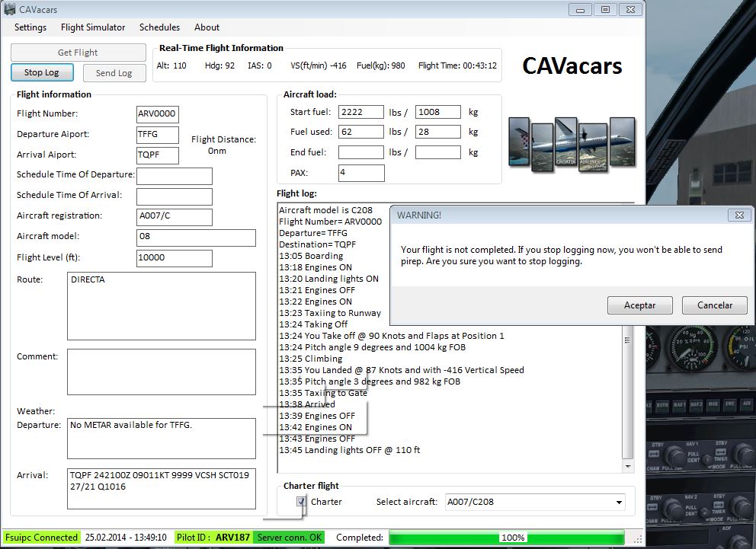Click the Start fuel lbs field 2222

point(361,112)
